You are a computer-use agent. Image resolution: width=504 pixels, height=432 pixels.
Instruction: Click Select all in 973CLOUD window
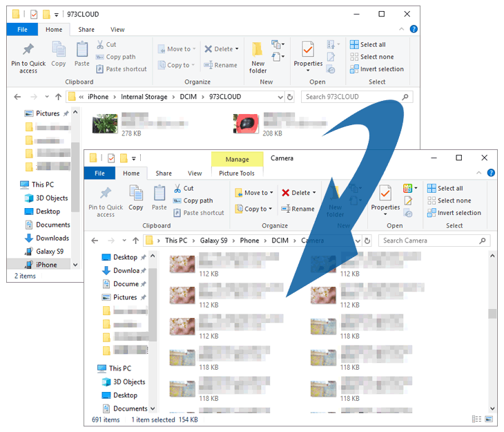pos(368,44)
